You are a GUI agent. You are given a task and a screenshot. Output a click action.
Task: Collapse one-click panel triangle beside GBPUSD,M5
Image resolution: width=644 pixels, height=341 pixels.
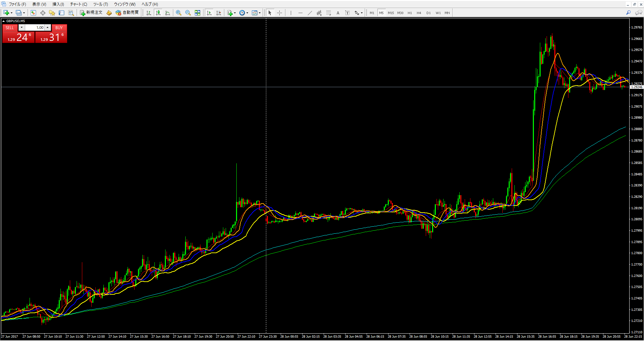pos(3,21)
